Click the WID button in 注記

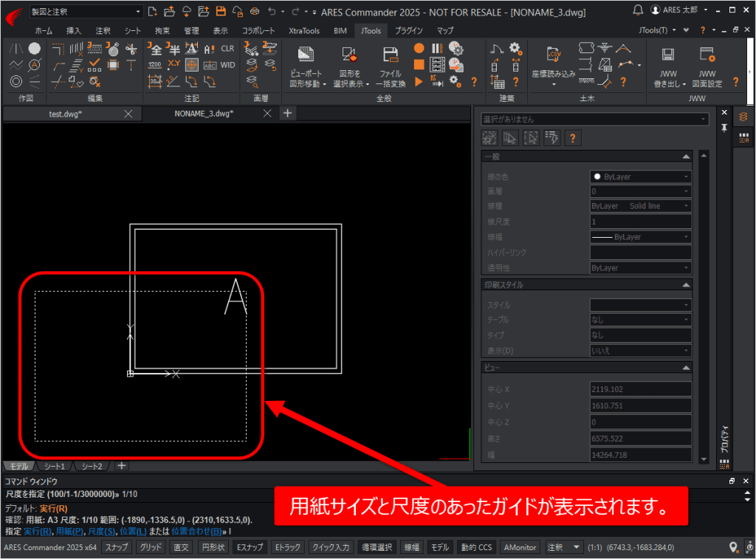click(x=227, y=65)
